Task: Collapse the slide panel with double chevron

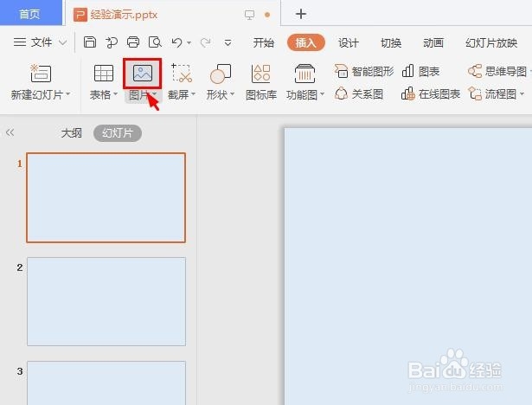Action: point(10,132)
